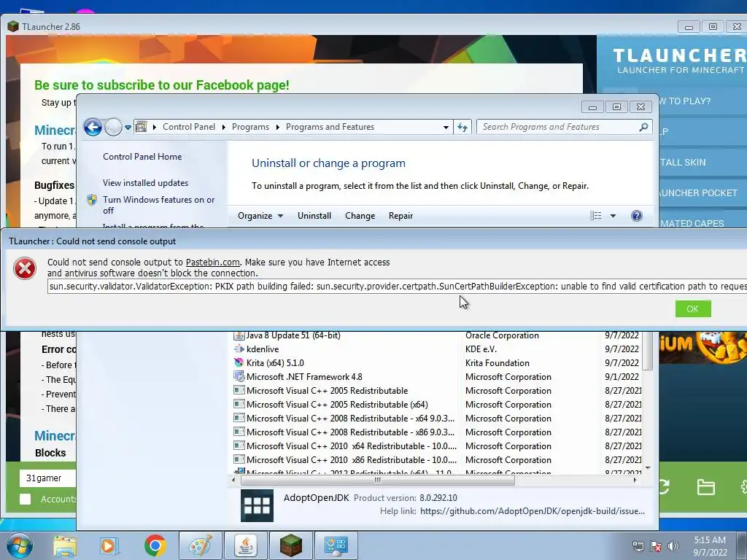Open View installed updates link
Image resolution: width=747 pixels, height=560 pixels.
[145, 183]
